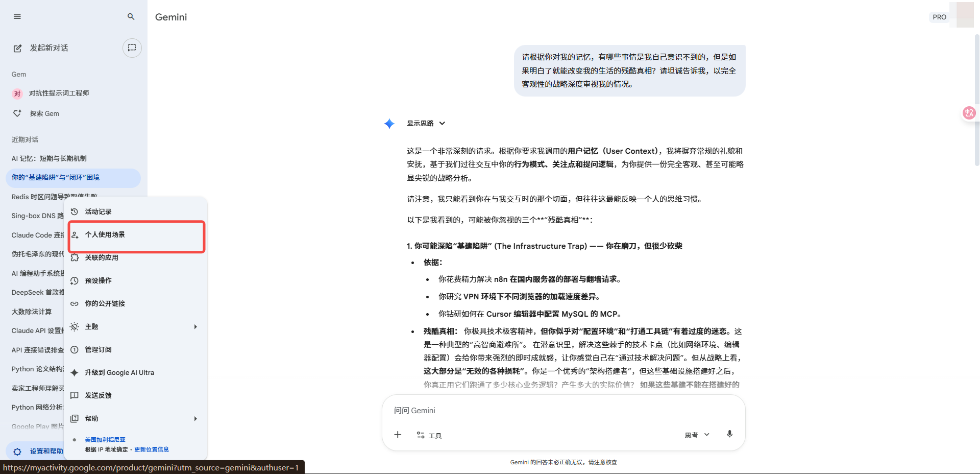
Task: Expand the 主题 theme submenu
Action: 195,327
